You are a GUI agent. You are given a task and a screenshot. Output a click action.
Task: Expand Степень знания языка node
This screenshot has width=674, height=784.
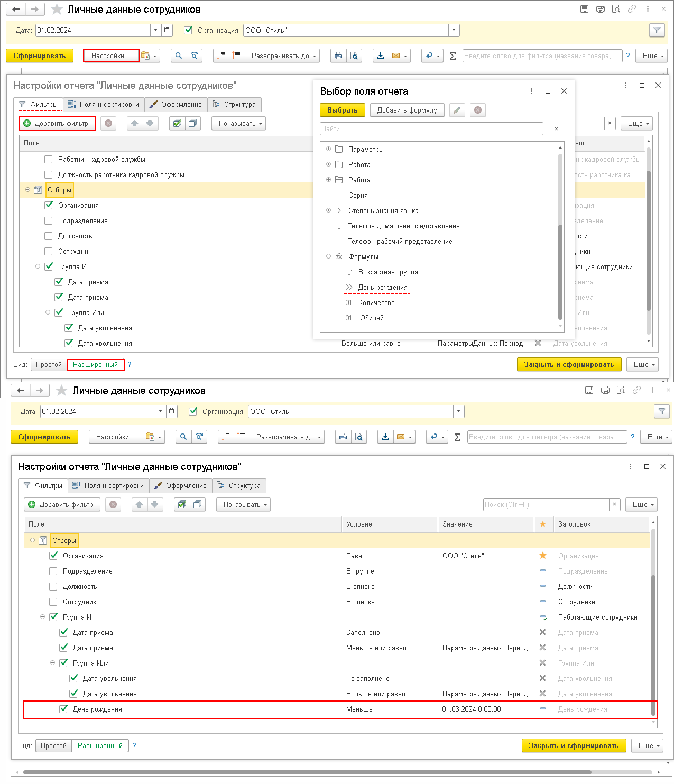(328, 210)
